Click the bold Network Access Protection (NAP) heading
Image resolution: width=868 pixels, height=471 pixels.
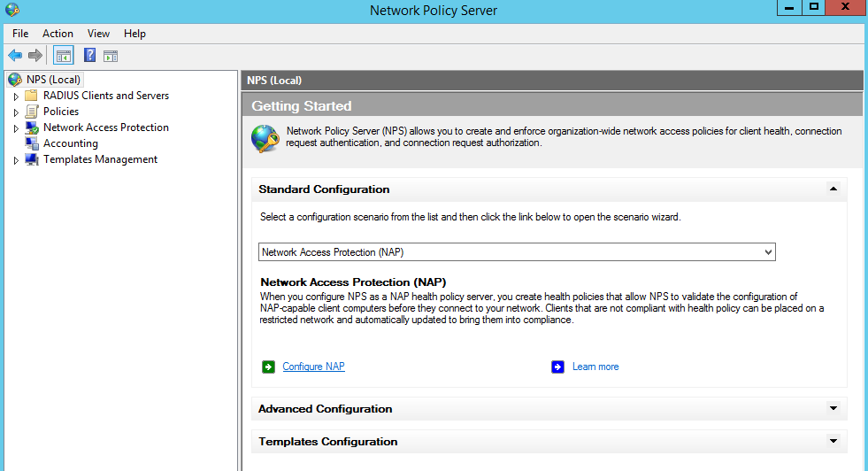click(x=353, y=282)
